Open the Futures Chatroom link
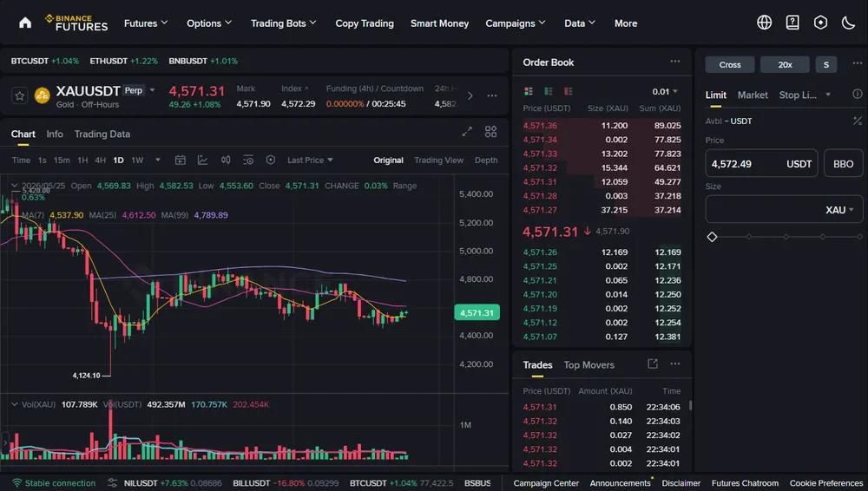This screenshot has height=491, width=868. click(745, 483)
